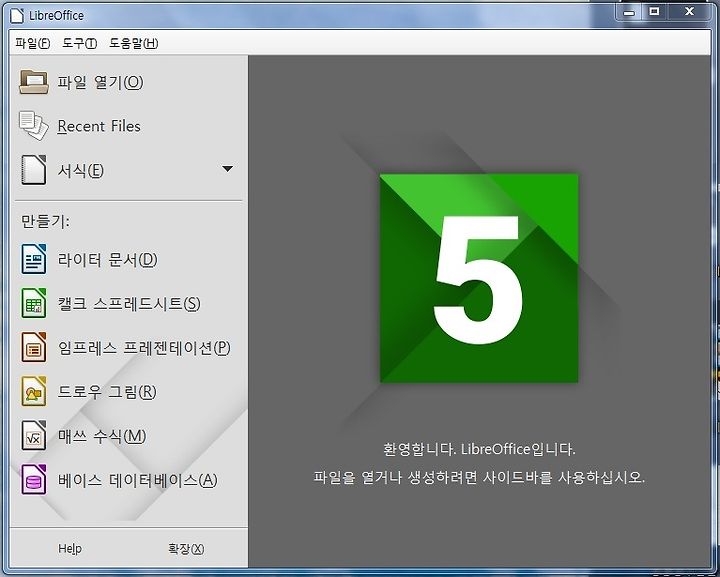This screenshot has width=720, height=577.
Task: Create a new 베이스 데이터베이스(A)
Action: pos(137,480)
